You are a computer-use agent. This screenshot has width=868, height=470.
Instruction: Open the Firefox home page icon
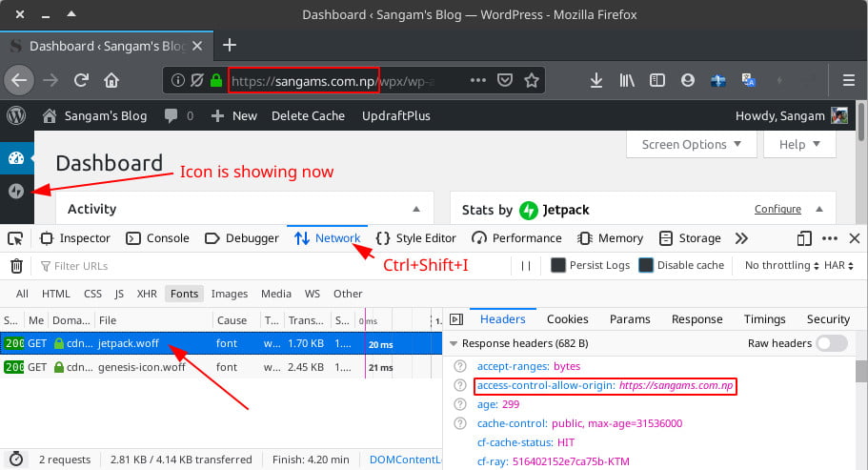[111, 81]
